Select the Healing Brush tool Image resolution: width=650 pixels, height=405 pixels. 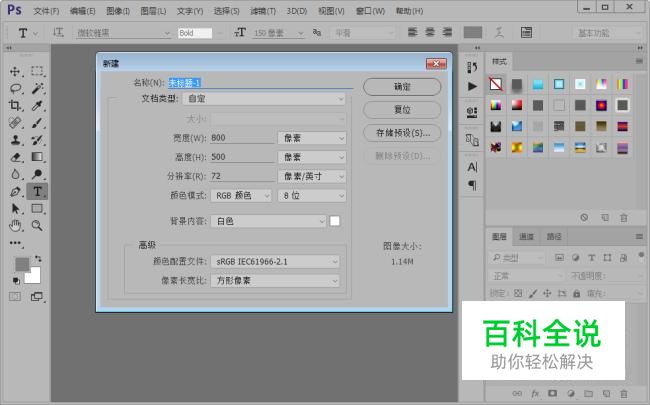[x=15, y=123]
